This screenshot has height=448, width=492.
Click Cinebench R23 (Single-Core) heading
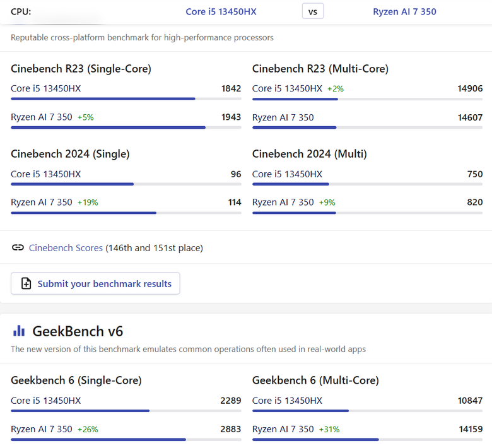(x=81, y=68)
